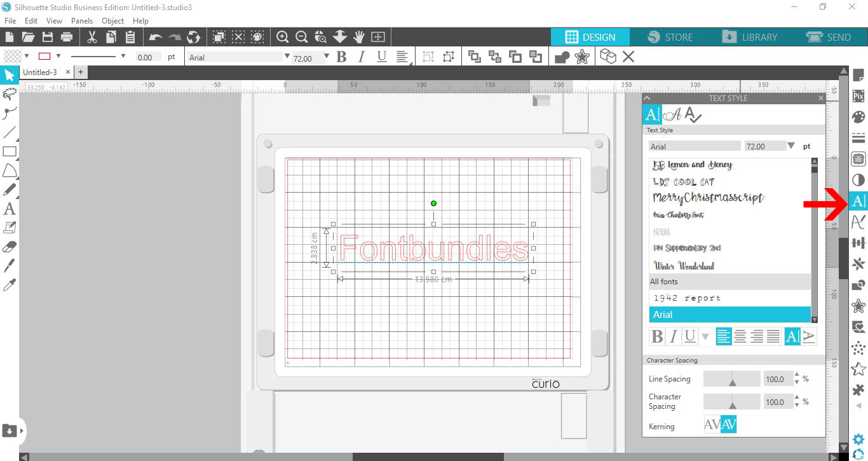The height and width of the screenshot is (461, 868).
Task: Print the design
Action: point(66,37)
